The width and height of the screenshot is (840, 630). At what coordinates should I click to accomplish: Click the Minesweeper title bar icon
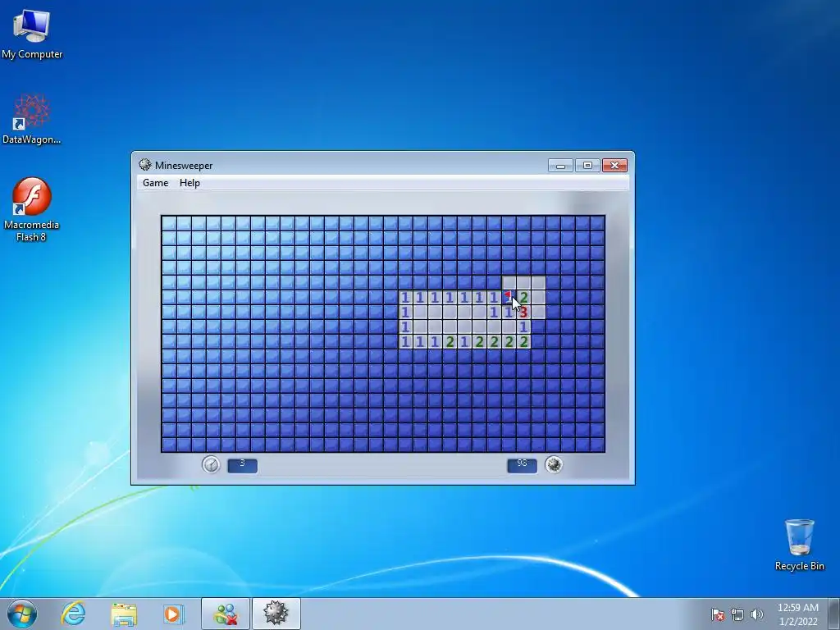(144, 165)
